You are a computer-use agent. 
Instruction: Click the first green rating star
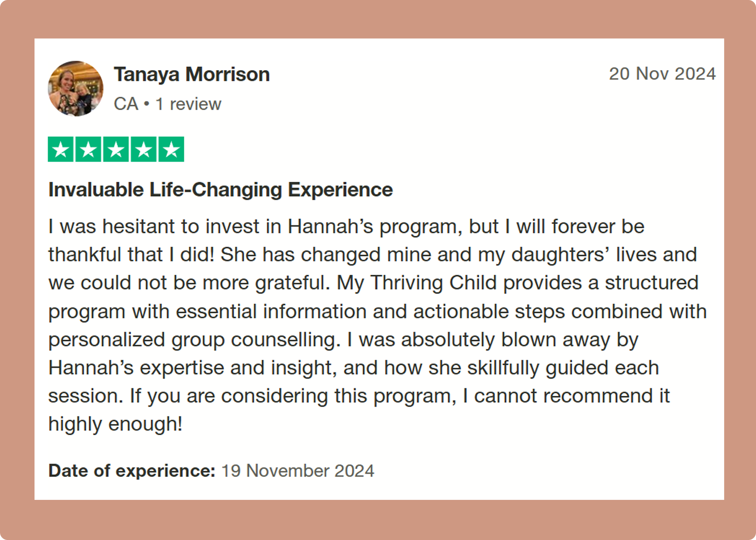[60, 149]
